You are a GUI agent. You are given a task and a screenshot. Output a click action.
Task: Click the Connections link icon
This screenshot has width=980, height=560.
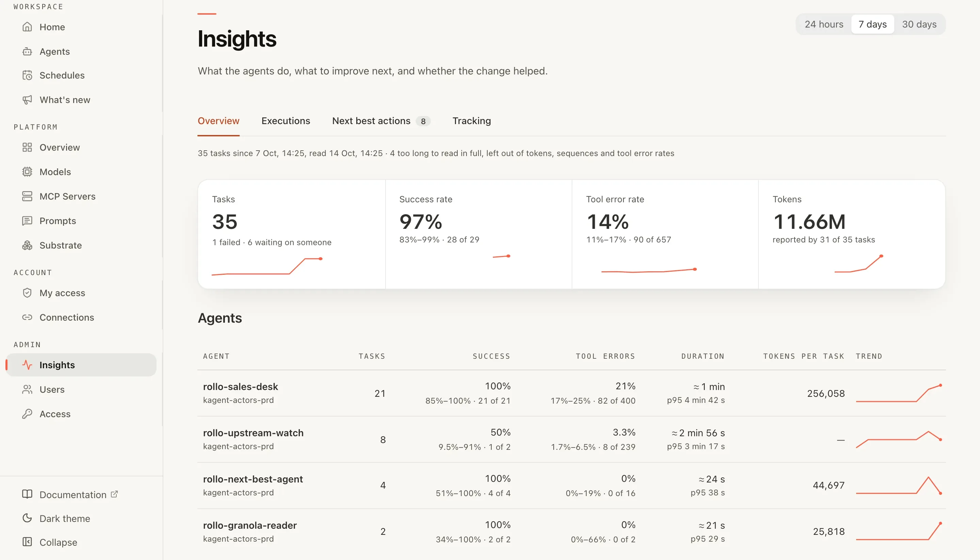[x=27, y=317]
